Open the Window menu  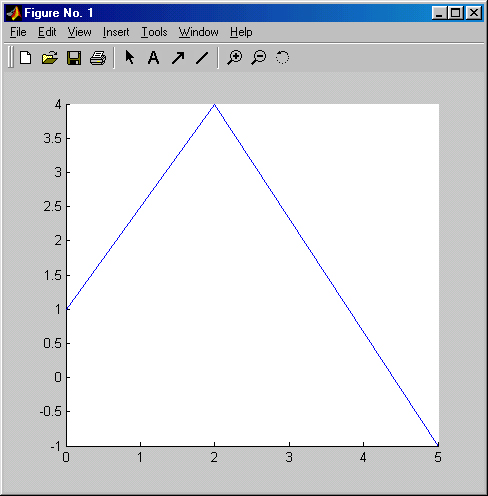(198, 32)
